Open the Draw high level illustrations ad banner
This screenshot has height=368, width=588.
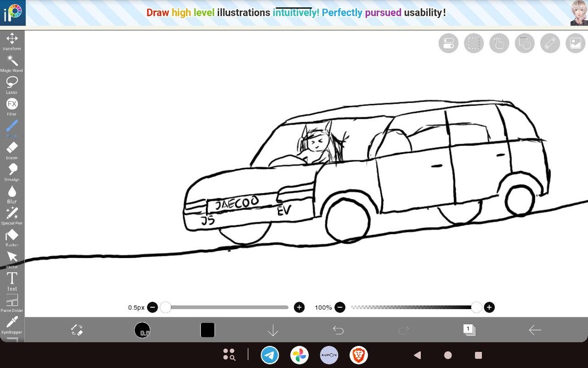pyautogui.click(x=296, y=13)
